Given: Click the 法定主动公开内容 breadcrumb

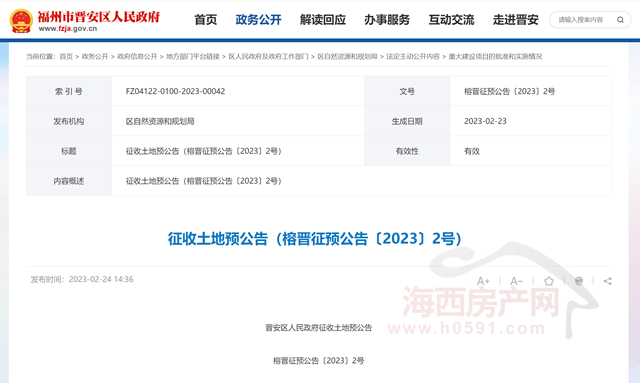Looking at the screenshot, I should click(413, 56).
